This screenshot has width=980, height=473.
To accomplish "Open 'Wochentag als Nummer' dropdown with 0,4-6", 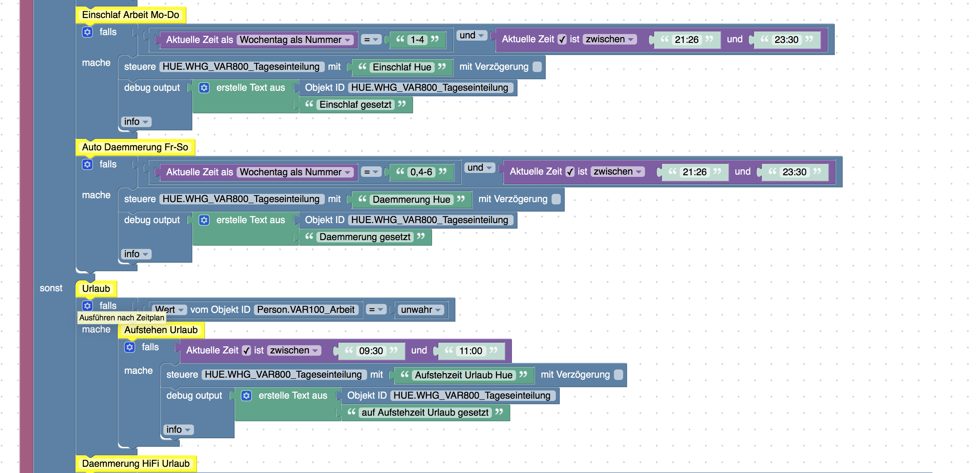I will [295, 172].
